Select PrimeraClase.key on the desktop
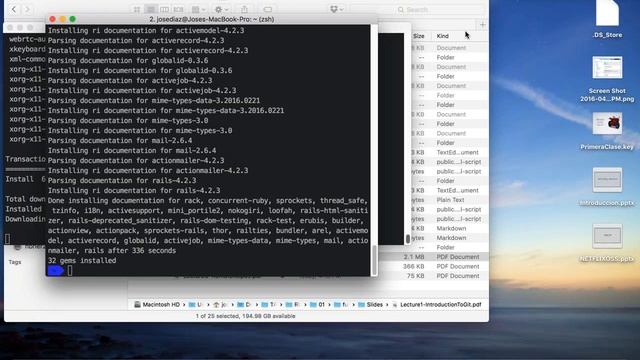Image resolution: width=640 pixels, height=360 pixels. 607,131
